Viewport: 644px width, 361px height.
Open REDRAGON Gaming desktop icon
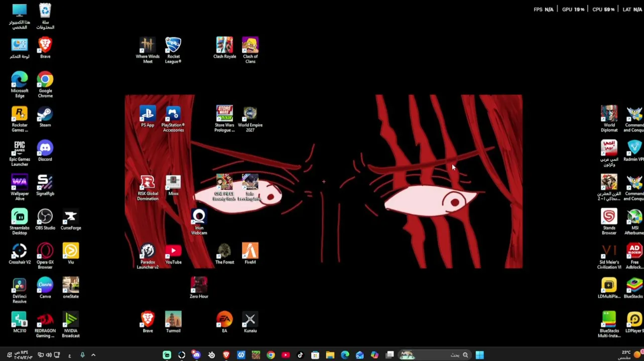(45, 324)
